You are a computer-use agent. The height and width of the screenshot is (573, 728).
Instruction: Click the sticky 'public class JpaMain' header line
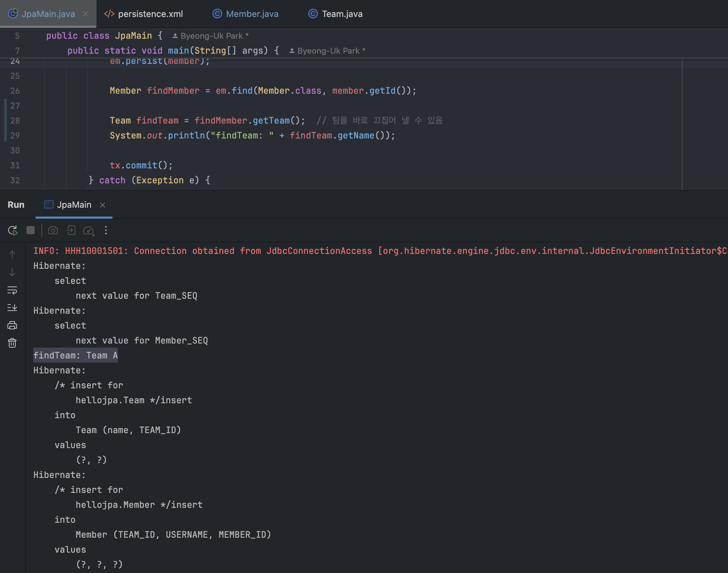tap(104, 36)
